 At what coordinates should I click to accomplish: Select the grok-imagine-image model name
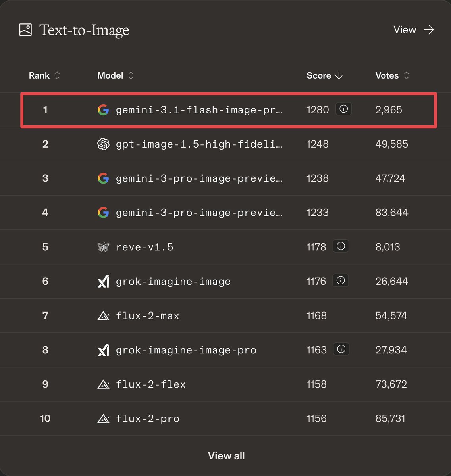pos(173,282)
